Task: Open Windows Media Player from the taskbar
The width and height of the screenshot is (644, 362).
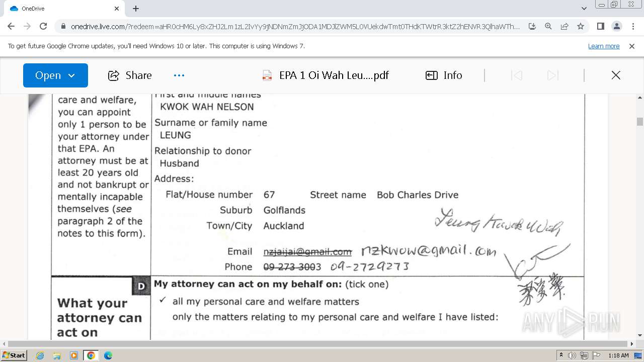Action: 74,355
